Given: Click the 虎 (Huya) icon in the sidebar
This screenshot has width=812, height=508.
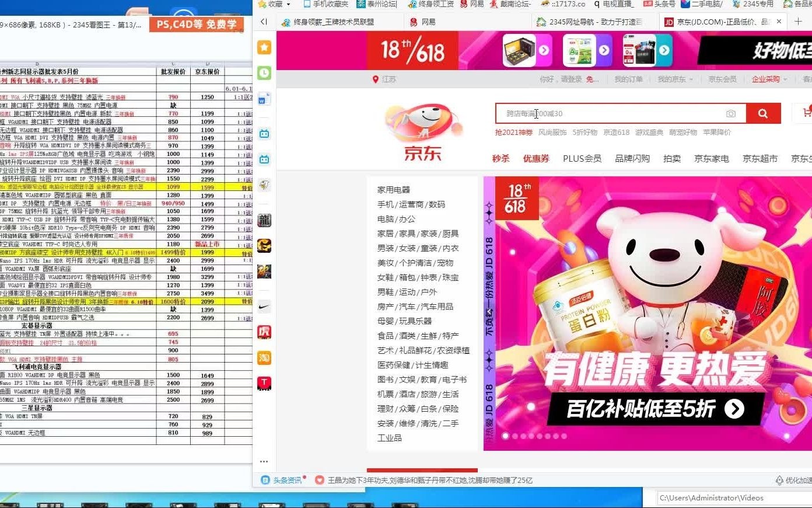Looking at the screenshot, I should 264,331.
